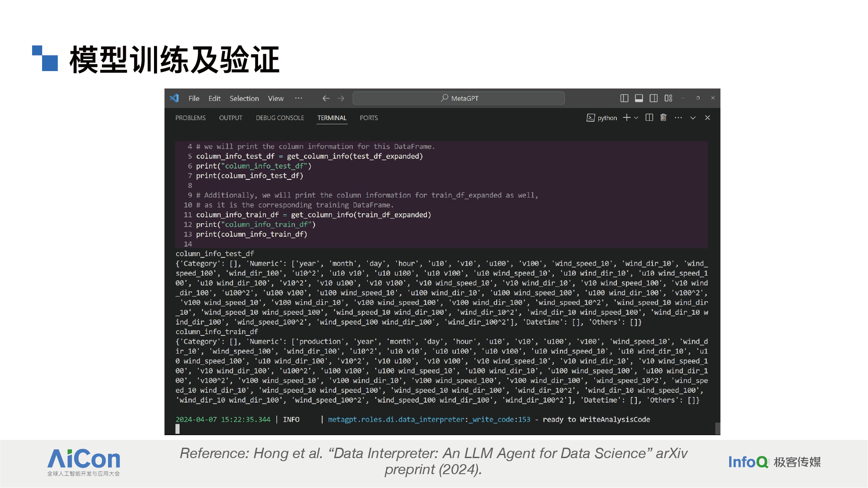
Task: Toggle bottom panel layout icon
Action: click(x=639, y=98)
